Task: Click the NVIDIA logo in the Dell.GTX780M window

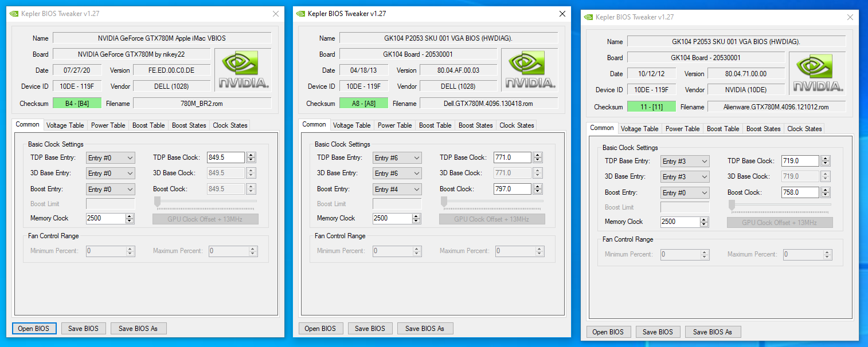Action: coord(530,70)
